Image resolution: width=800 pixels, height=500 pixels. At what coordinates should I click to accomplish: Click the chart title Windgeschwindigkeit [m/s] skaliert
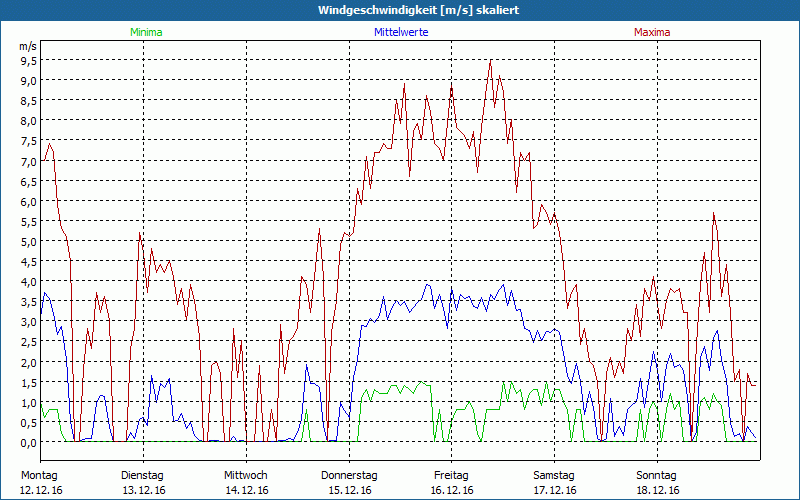[x=418, y=10]
